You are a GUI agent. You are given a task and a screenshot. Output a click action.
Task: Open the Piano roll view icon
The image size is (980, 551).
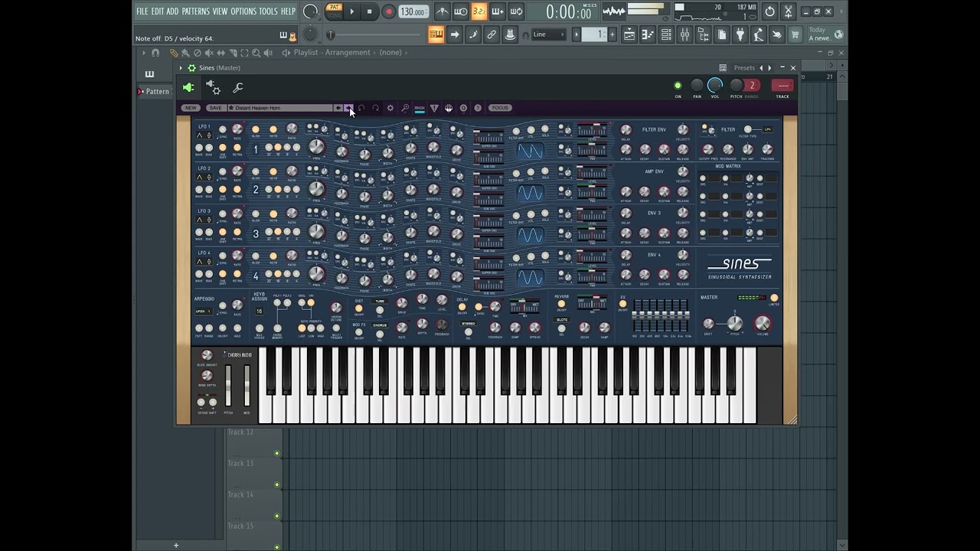[647, 34]
